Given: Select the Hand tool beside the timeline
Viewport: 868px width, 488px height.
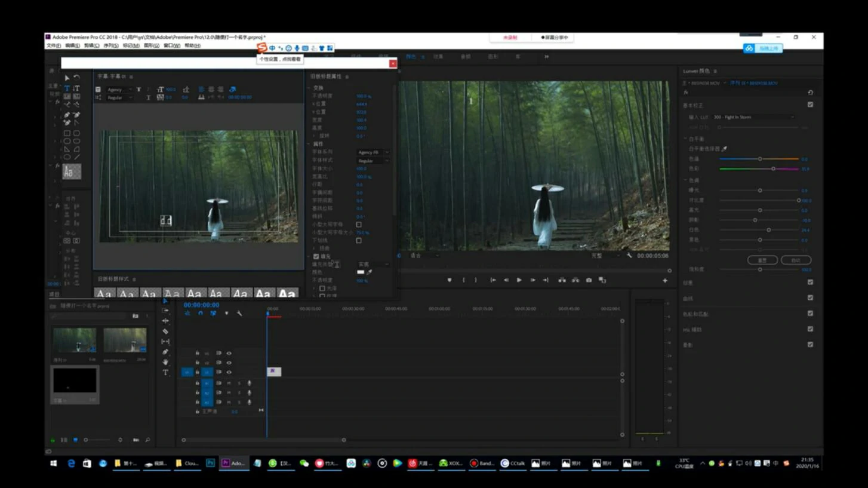Looking at the screenshot, I should tap(165, 362).
